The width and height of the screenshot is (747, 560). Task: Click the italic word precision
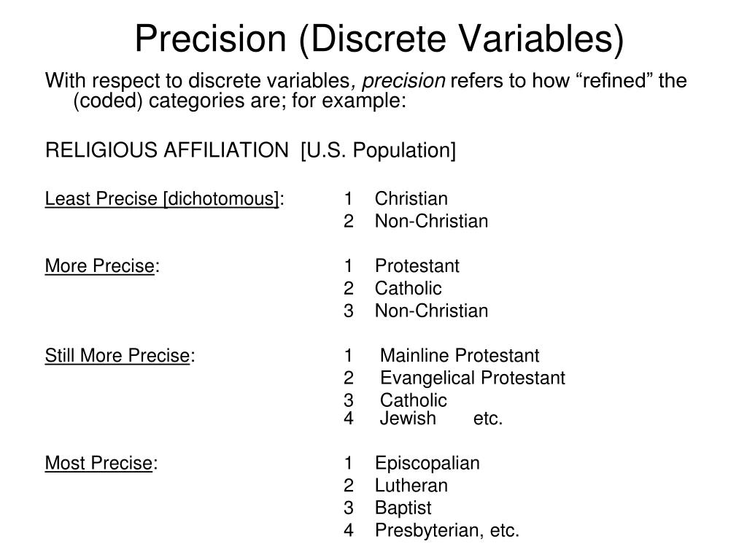click(x=403, y=81)
